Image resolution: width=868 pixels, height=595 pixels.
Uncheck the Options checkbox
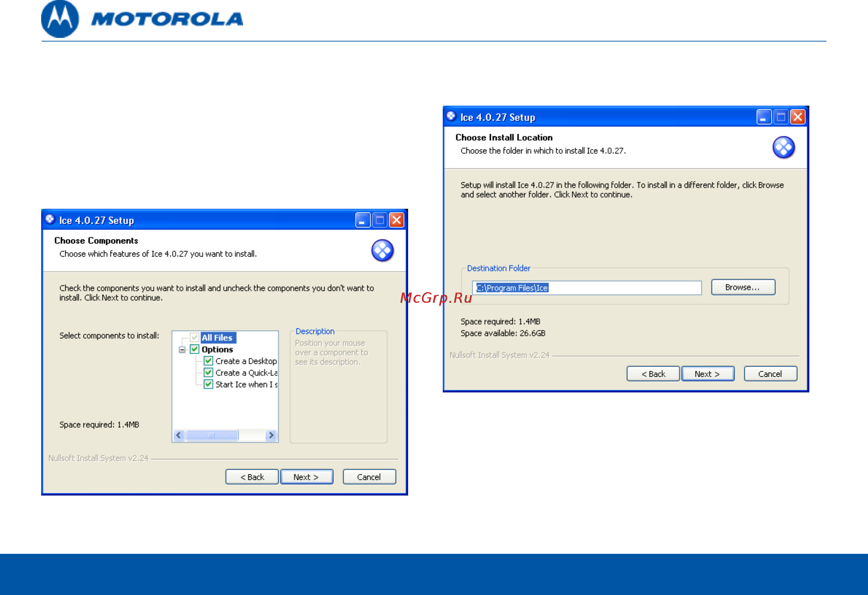(195, 349)
